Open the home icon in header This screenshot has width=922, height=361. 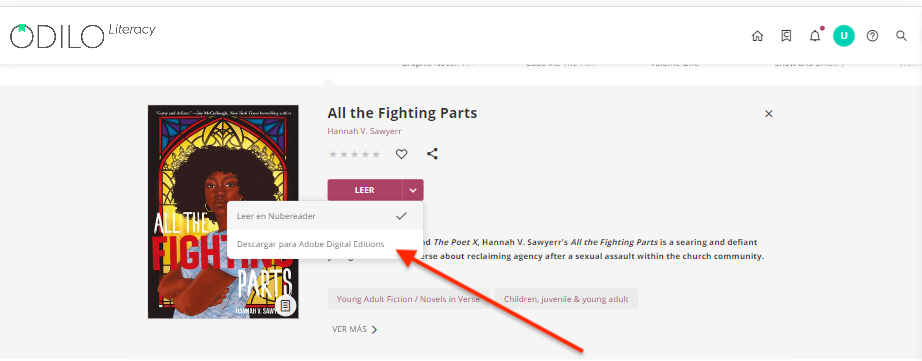point(757,36)
